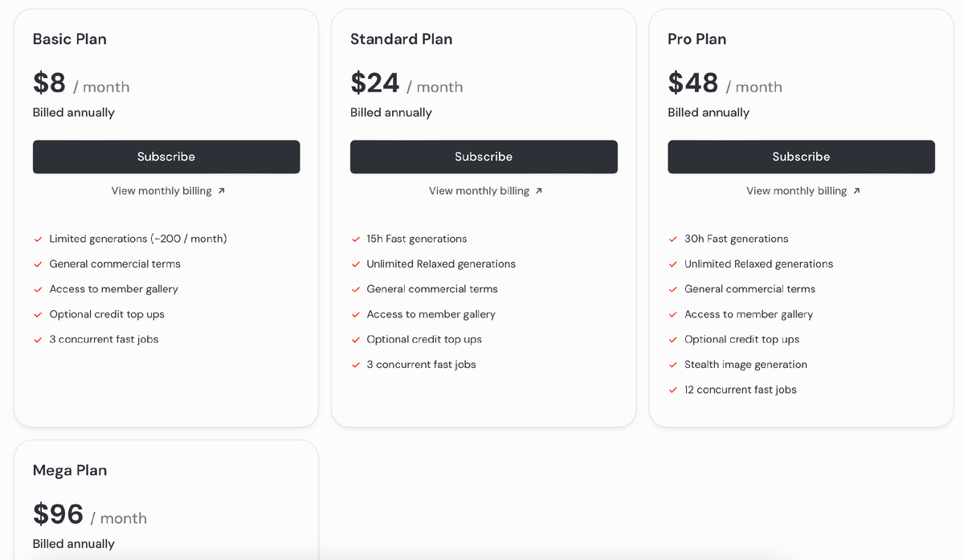Open View monthly billing for Basic Plan
The height and width of the screenshot is (560, 964).
coord(161,191)
